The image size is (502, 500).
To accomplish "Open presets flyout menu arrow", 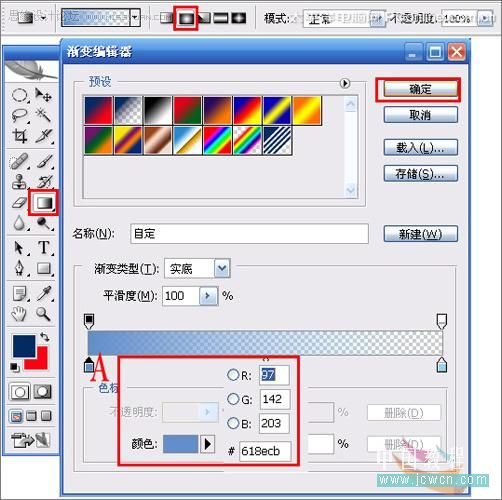I will (345, 83).
